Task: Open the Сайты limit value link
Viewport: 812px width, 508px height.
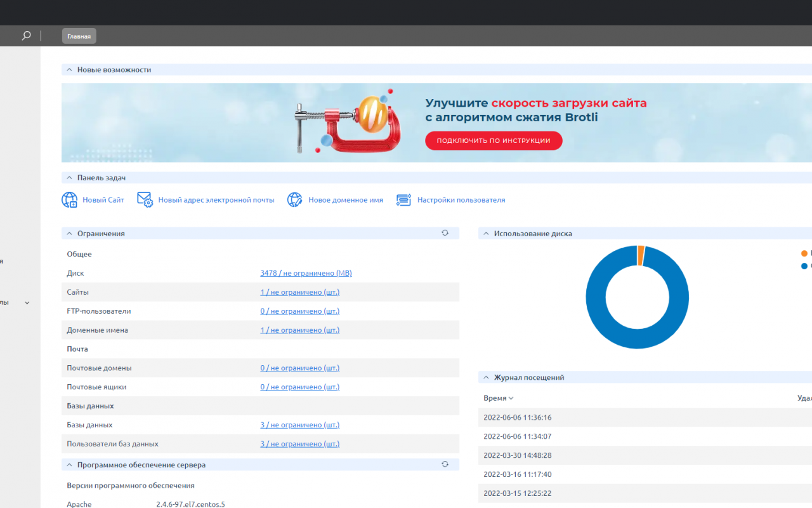Action: [300, 292]
